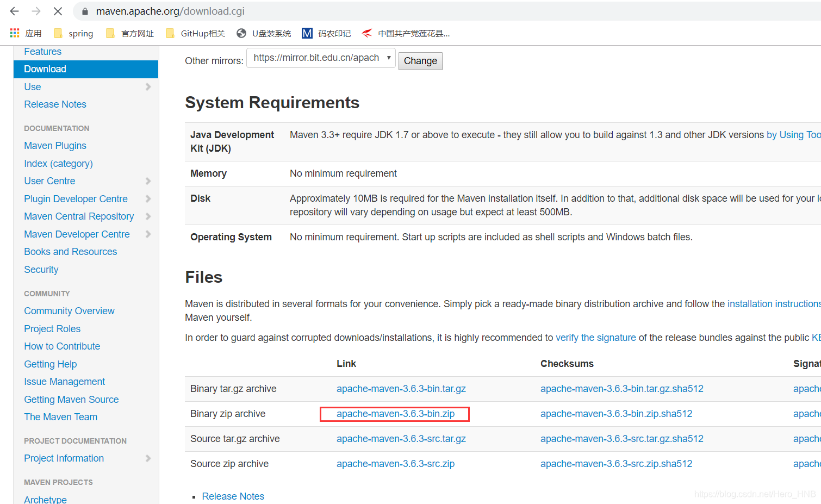
Task: Open Archetype sidebar link
Action: click(45, 499)
